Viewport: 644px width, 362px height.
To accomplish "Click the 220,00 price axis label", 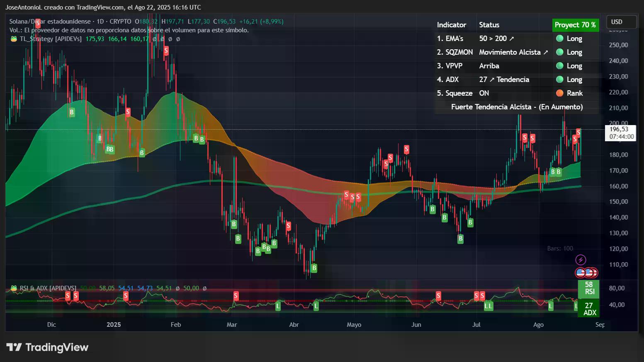I will [x=618, y=92].
